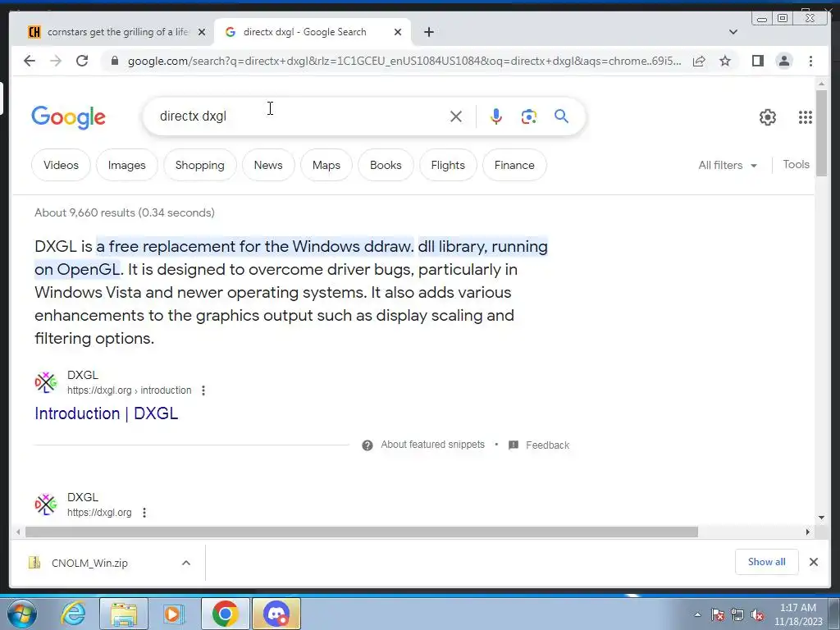Start search by voice microphone
The height and width of the screenshot is (630, 840).
[x=496, y=116]
